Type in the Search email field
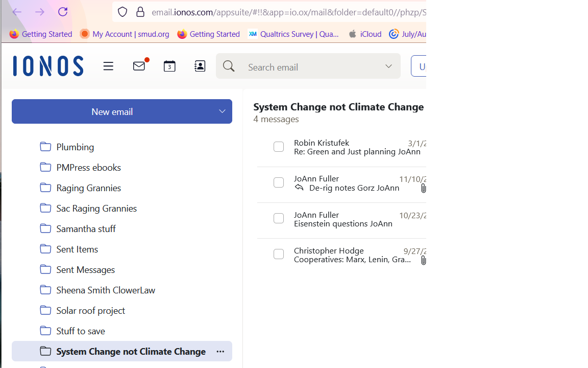The image size is (588, 368). (x=311, y=67)
